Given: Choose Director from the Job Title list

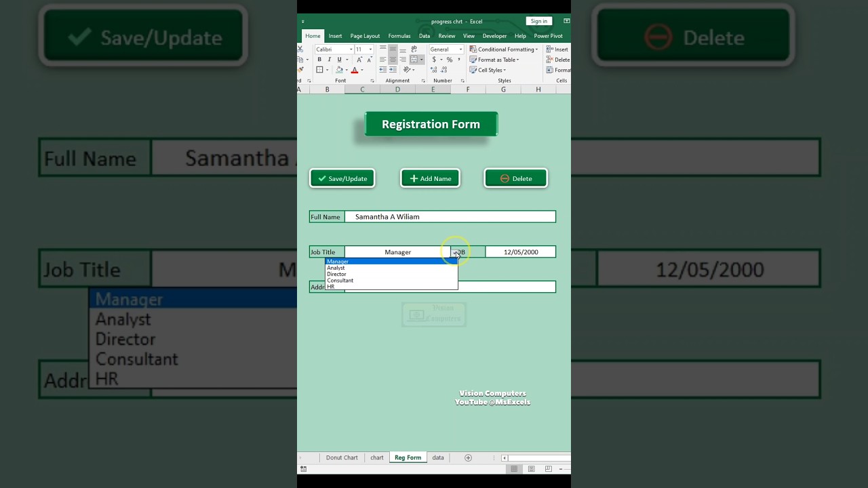Looking at the screenshot, I should click(337, 274).
